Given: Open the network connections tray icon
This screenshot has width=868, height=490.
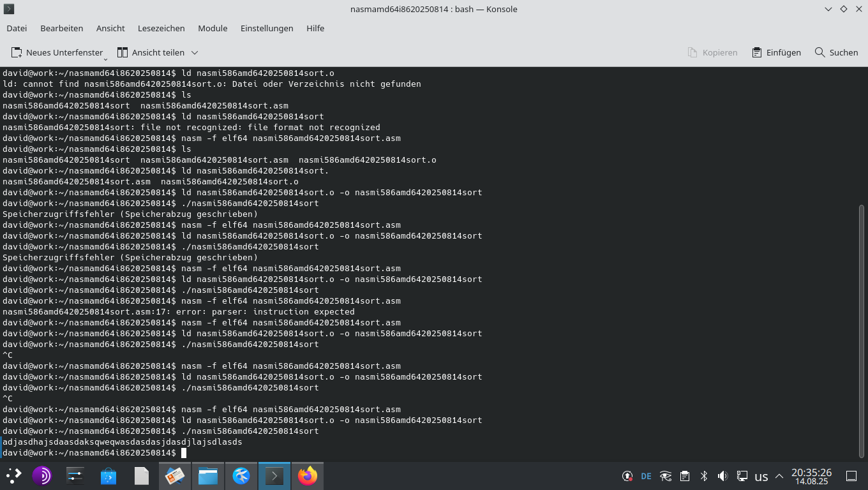Looking at the screenshot, I should tap(742, 476).
